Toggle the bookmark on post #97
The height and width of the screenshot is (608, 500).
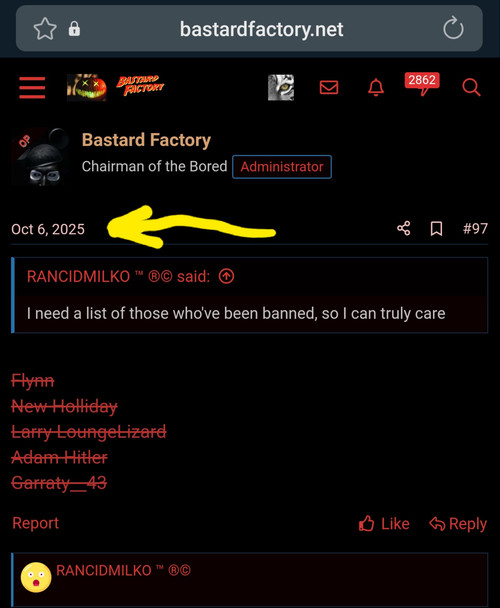[436, 229]
